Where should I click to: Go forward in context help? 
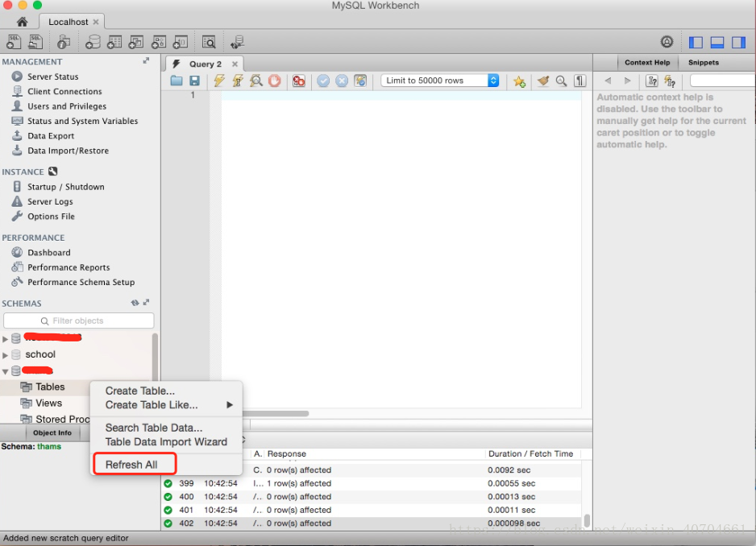pos(627,81)
